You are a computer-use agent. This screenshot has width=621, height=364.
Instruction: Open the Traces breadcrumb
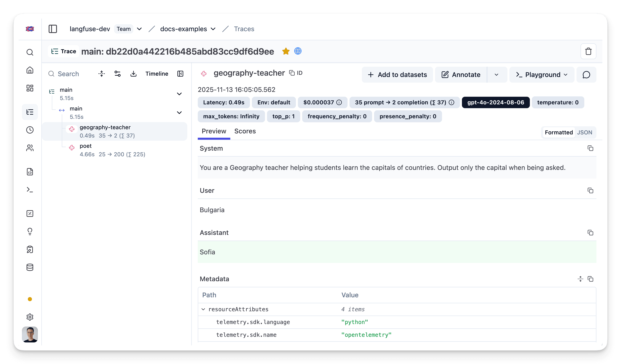point(244,29)
